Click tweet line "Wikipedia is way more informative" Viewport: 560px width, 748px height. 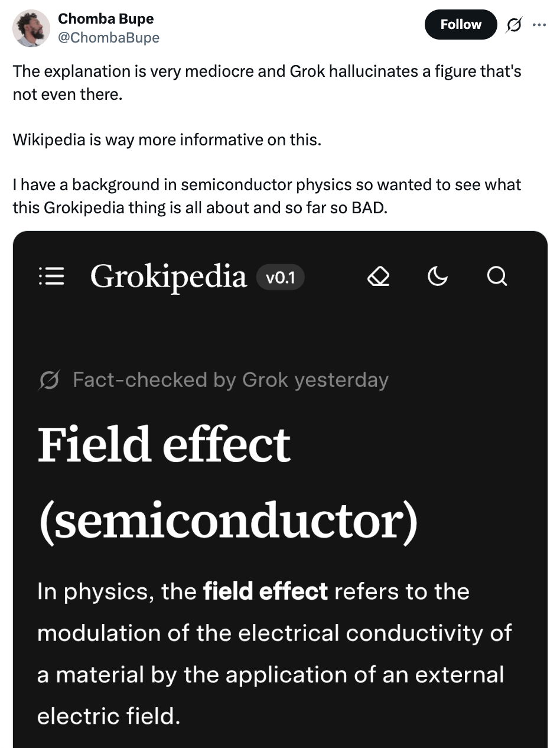click(x=167, y=140)
